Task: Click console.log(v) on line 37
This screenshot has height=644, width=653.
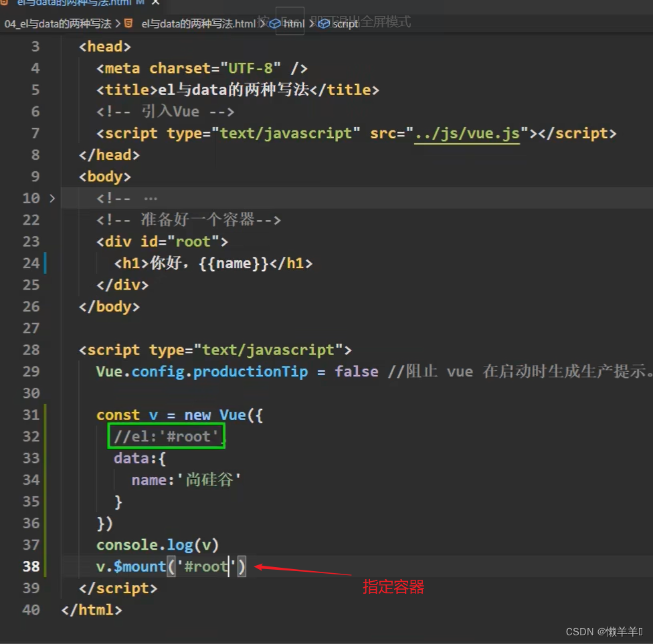Action: point(157,545)
